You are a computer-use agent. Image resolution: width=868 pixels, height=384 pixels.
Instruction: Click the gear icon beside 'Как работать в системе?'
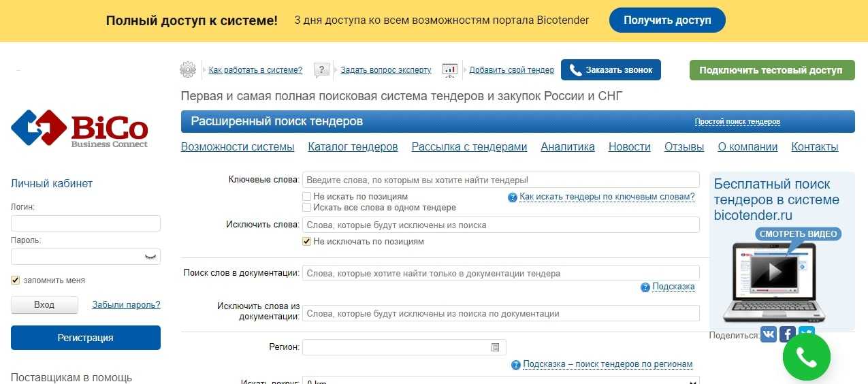point(188,69)
